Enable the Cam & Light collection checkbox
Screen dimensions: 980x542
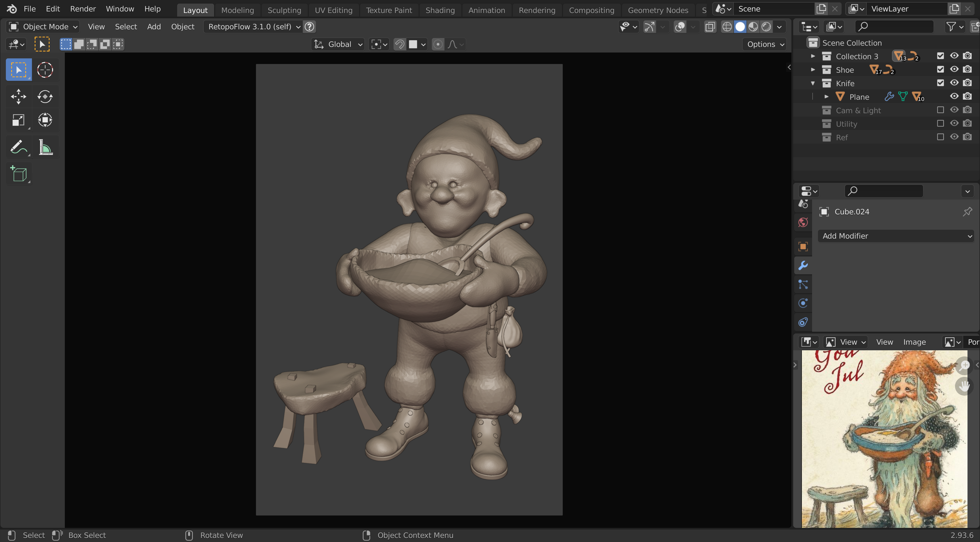tap(940, 110)
